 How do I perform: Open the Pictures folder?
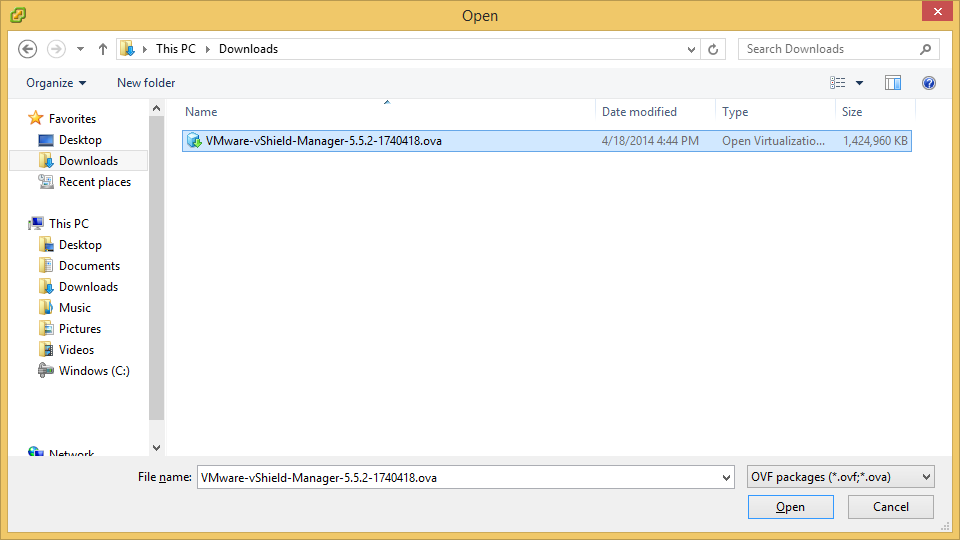coord(80,329)
